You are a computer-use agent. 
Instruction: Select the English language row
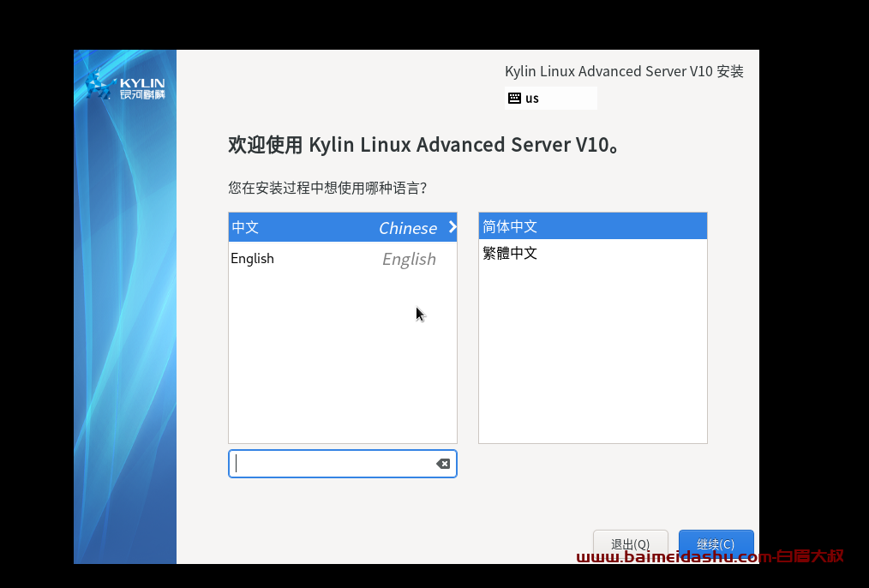(x=343, y=259)
